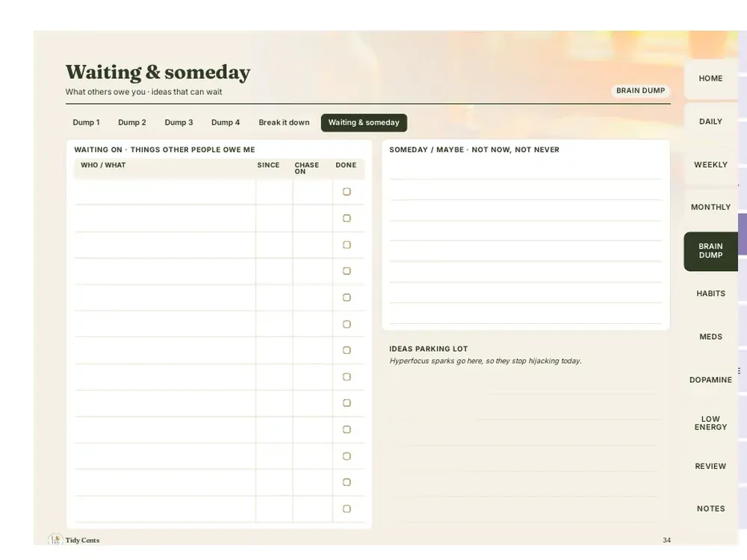Viewport: 747px width, 560px height.
Task: Go to the MEDS side tab
Action: coord(710,337)
